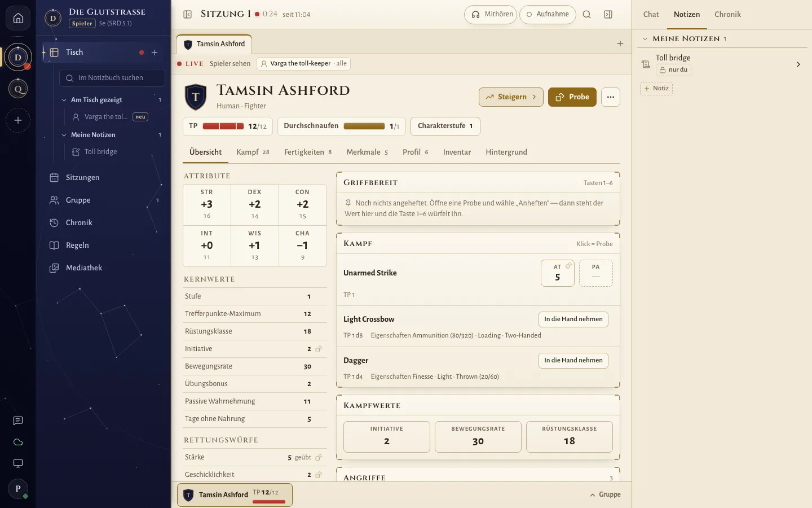812x508 pixels.
Task: Click the cloud sync icon
Action: (x=18, y=442)
